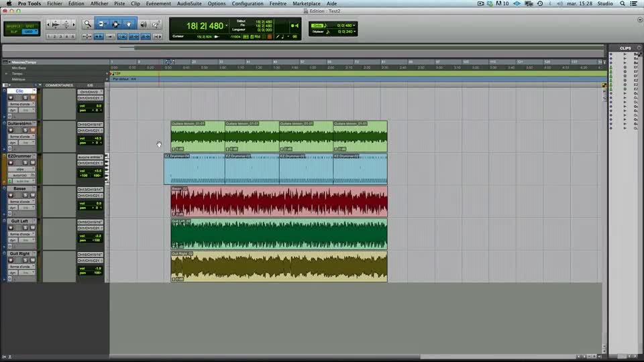Open the Fenêtre menu
The width and height of the screenshot is (644, 362).
278,3
